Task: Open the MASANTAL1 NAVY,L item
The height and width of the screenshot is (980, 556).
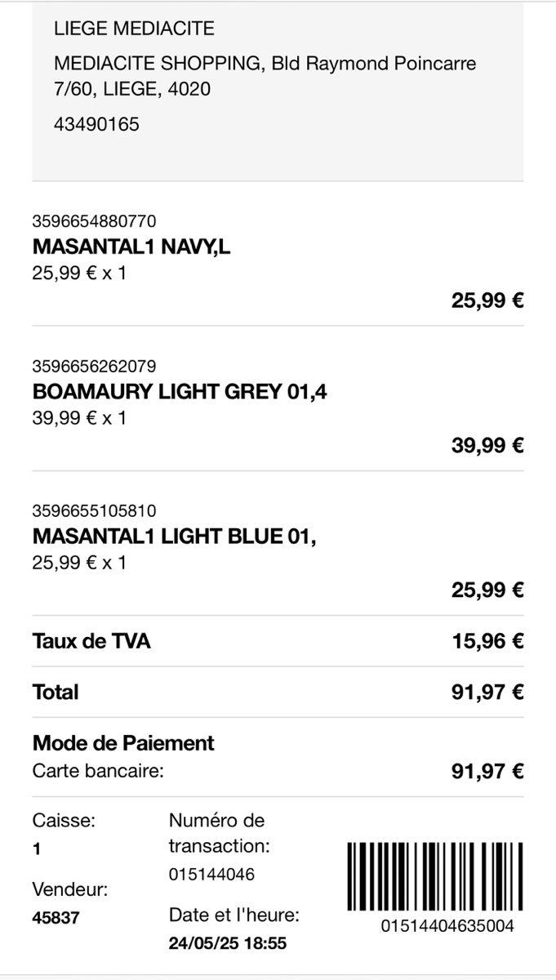Action: click(131, 247)
